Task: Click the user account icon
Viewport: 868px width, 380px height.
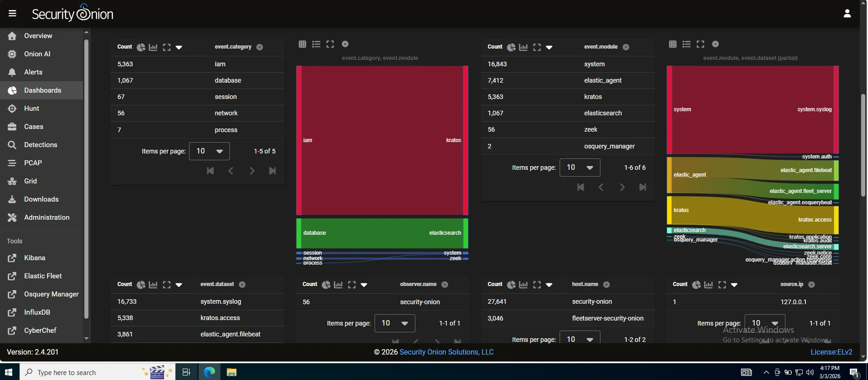Action: [847, 14]
